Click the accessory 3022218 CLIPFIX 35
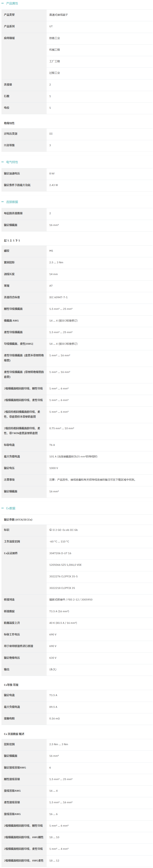153x868 pixels. click(62, 588)
